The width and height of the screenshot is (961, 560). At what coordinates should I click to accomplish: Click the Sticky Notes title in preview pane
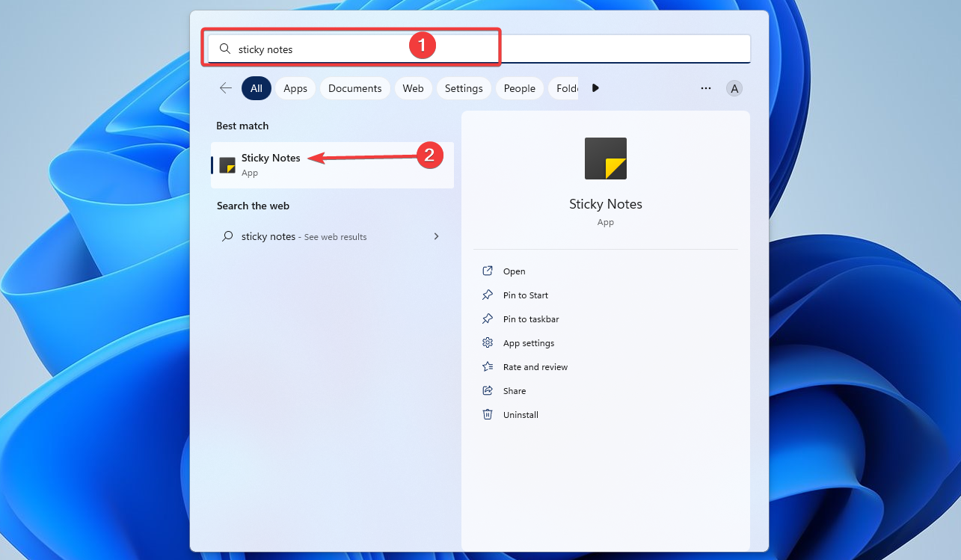(x=606, y=204)
